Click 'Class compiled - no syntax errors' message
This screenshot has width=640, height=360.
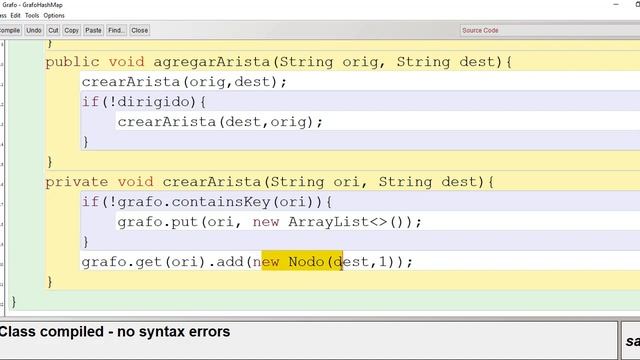[115, 332]
